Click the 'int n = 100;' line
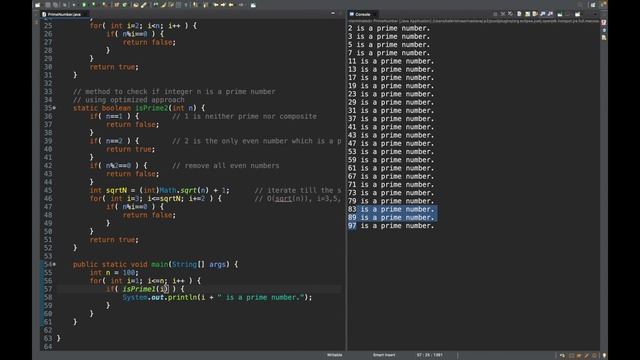The height and width of the screenshot is (360, 640). pos(114,273)
